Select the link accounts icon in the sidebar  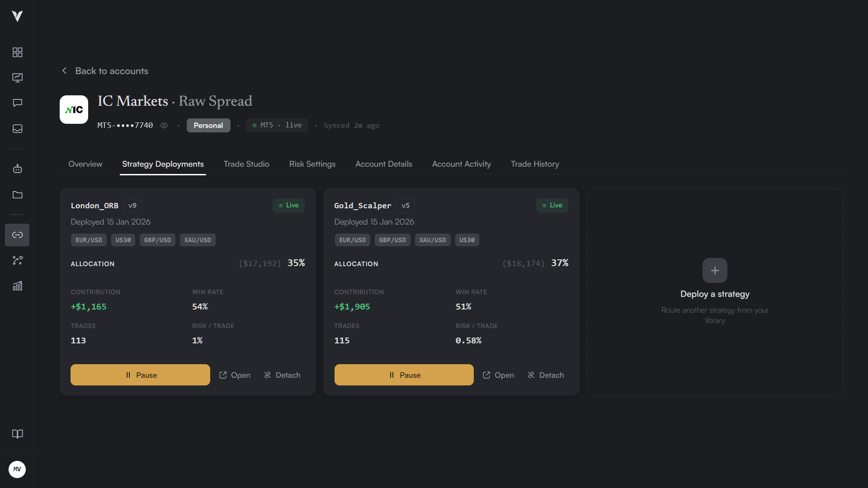click(x=17, y=235)
